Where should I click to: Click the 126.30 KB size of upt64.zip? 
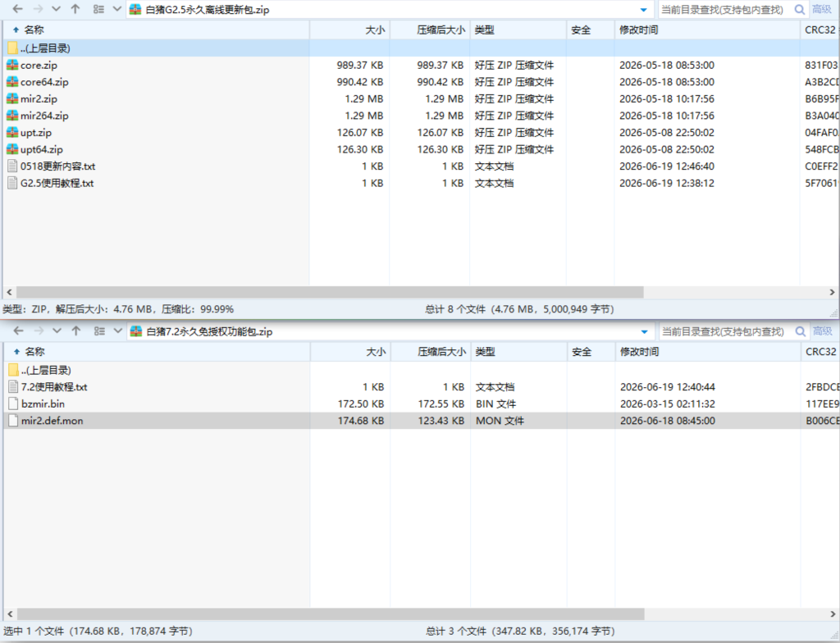[360, 149]
